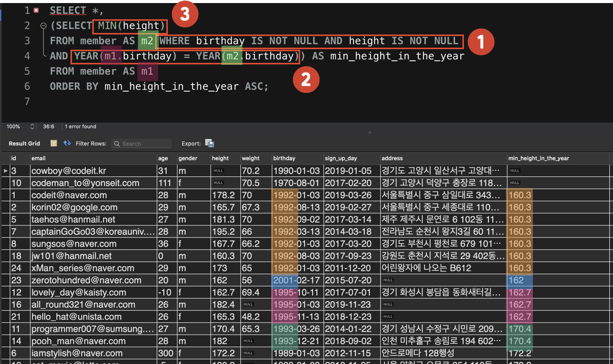The image size is (613, 364).
Task: Sort by the birthday column header
Action: point(298,158)
